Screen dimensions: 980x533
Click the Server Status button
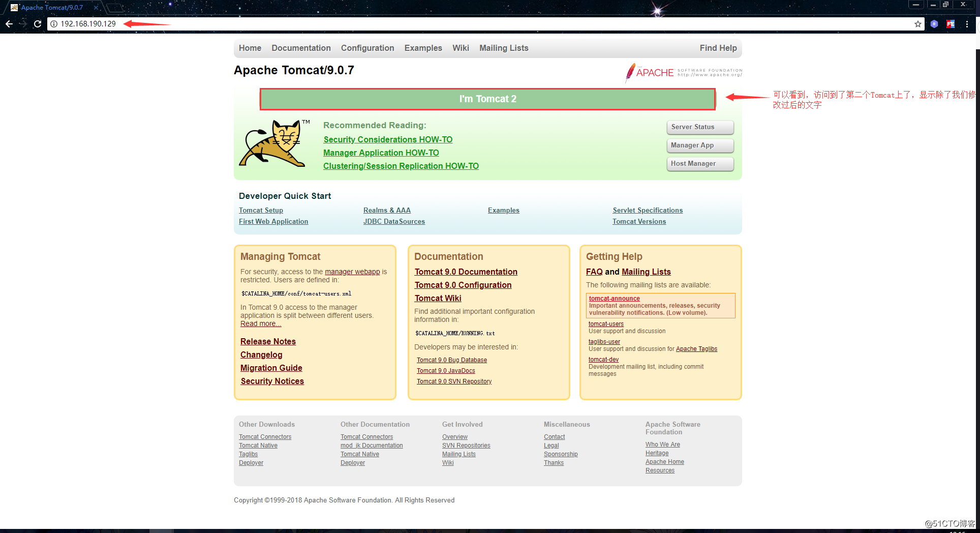pos(700,127)
